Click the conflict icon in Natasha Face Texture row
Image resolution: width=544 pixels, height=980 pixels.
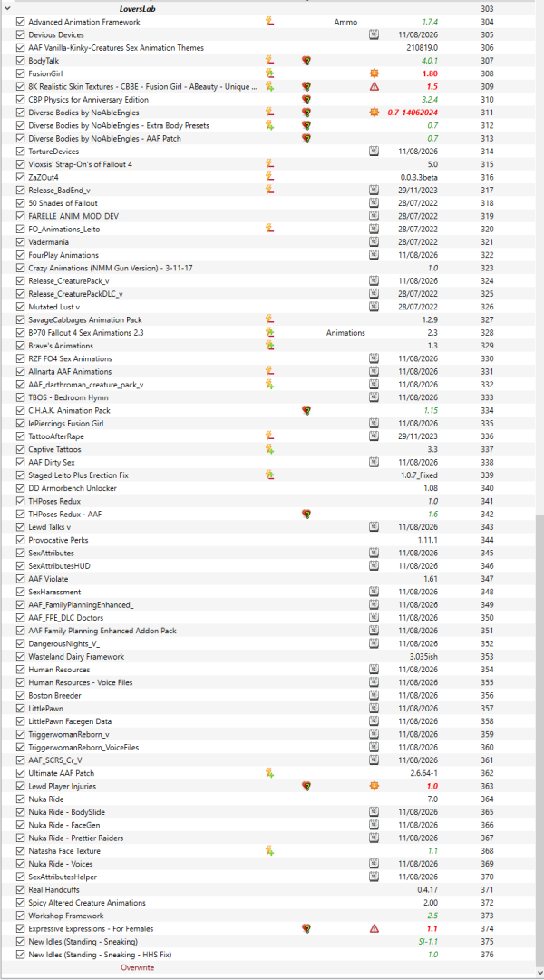(270, 850)
